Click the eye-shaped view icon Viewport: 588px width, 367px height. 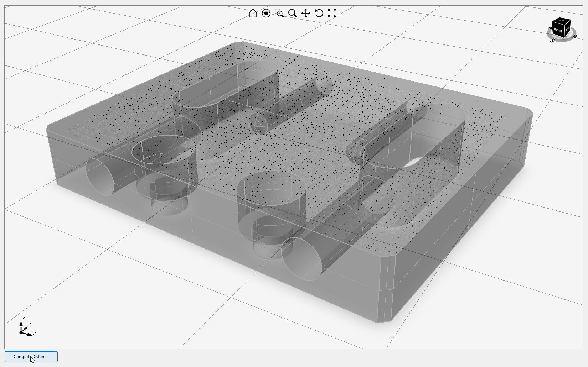(266, 14)
